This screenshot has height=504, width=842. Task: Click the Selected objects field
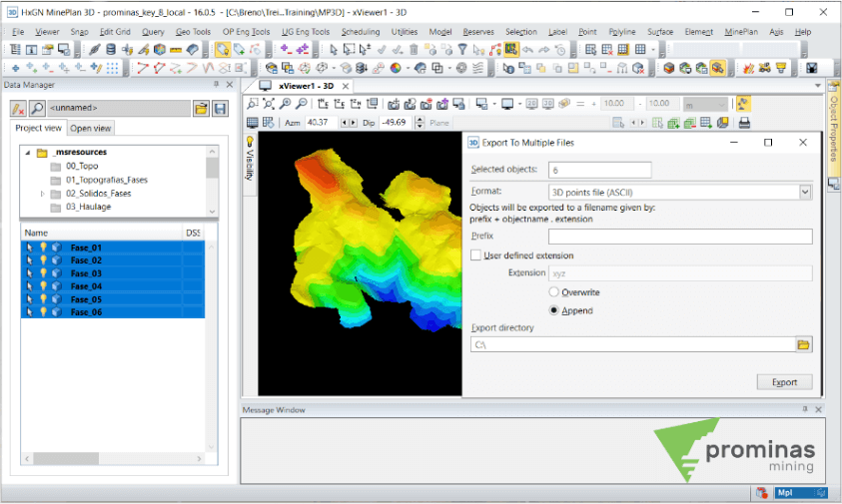click(600, 170)
